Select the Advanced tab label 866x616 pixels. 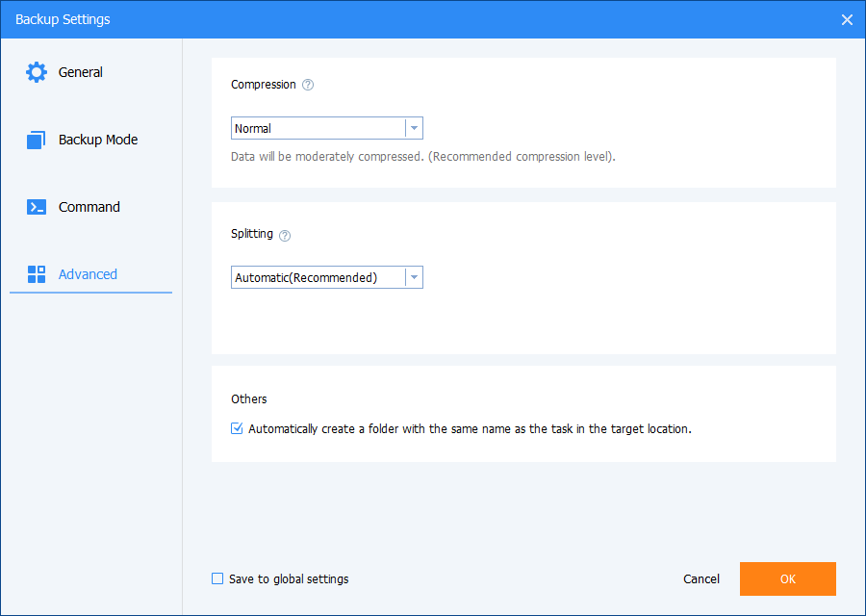(88, 274)
